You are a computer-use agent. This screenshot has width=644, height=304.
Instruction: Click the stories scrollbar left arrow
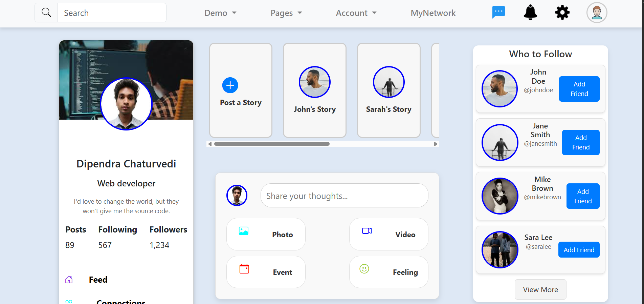tap(210, 144)
